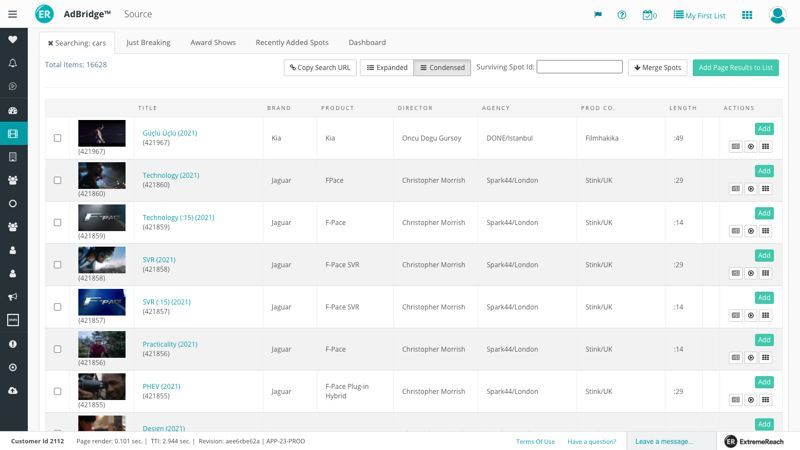Select checkbox for Technology (:15) (2021)
The image size is (800, 450).
[x=58, y=222]
